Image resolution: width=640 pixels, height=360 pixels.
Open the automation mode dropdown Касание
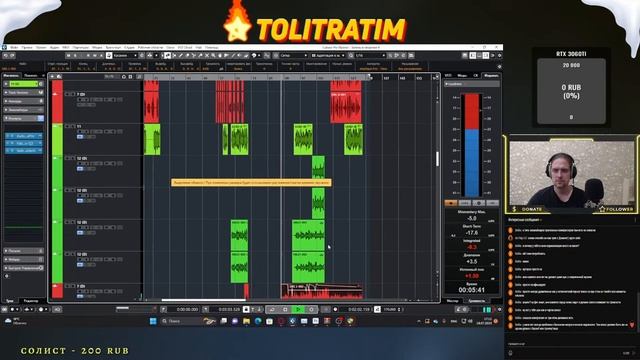[x=125, y=55]
